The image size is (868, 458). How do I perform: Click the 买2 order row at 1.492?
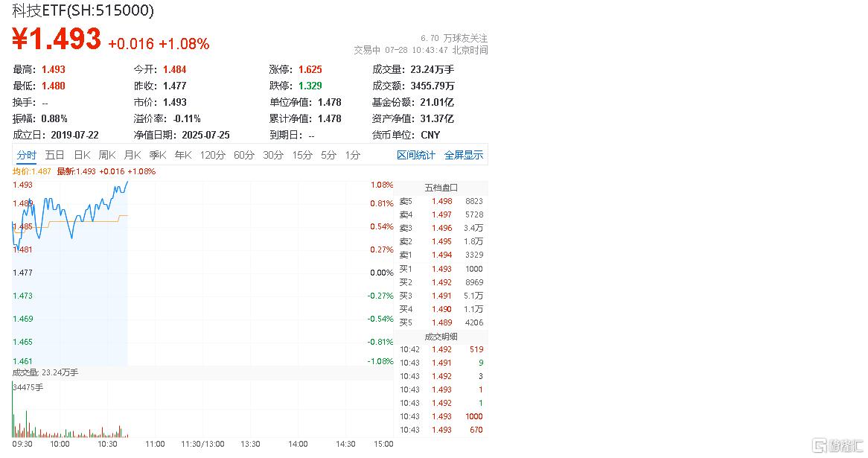441,282
